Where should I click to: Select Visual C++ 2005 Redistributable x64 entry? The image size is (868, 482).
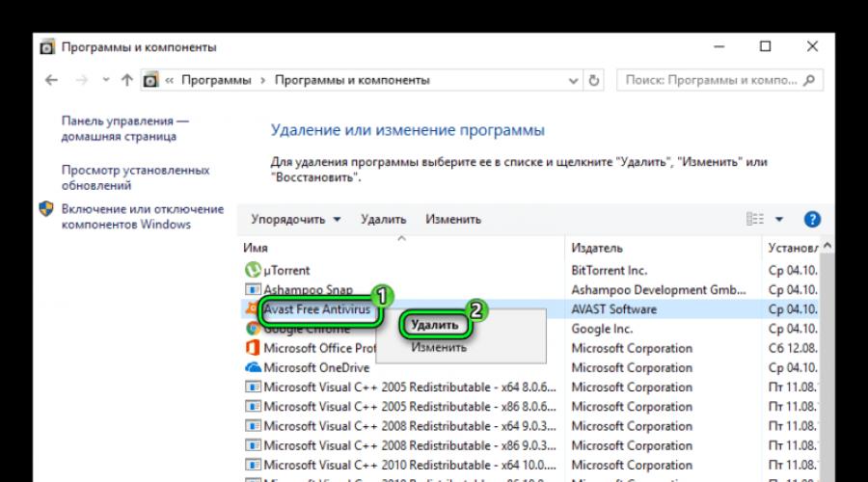[410, 388]
